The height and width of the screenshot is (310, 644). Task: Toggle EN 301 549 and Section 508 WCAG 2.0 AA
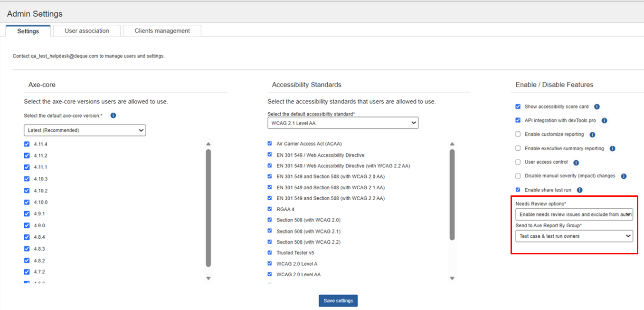pyautogui.click(x=270, y=176)
